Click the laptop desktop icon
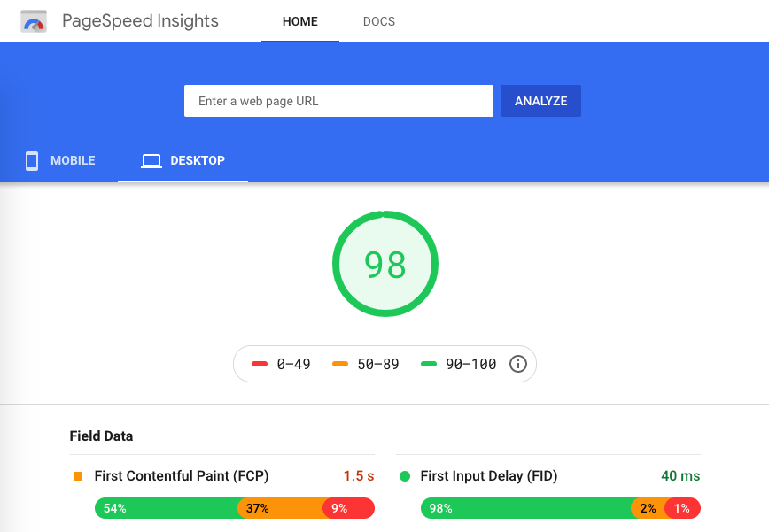The height and width of the screenshot is (532, 769). pos(151,161)
